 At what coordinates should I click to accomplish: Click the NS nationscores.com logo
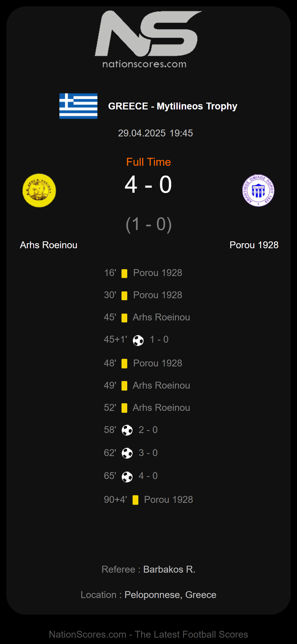pyautogui.click(x=148, y=40)
